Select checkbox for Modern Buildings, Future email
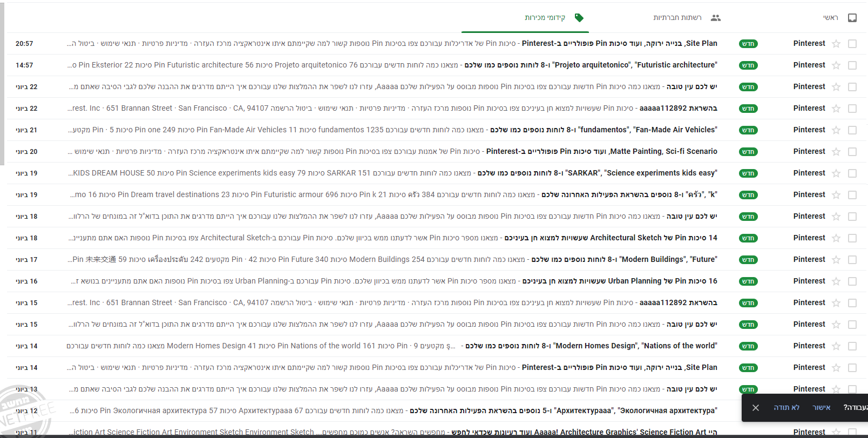The height and width of the screenshot is (438, 868). tap(852, 260)
